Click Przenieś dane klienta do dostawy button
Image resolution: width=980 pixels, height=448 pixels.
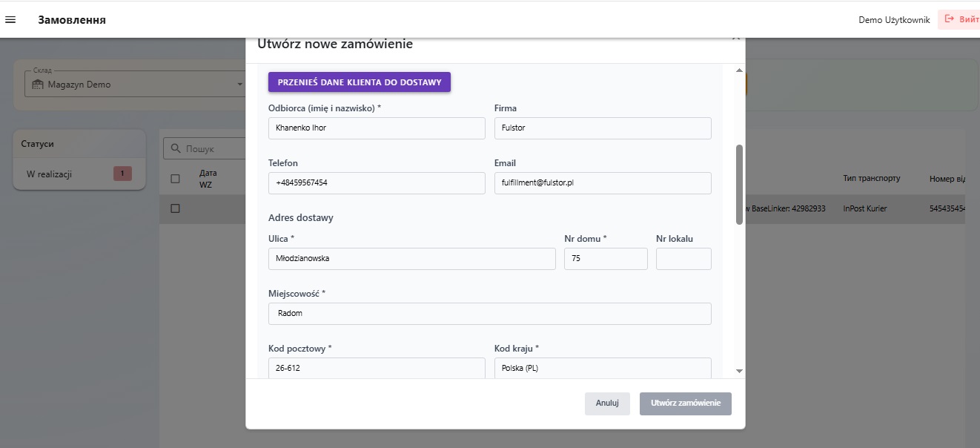point(360,82)
